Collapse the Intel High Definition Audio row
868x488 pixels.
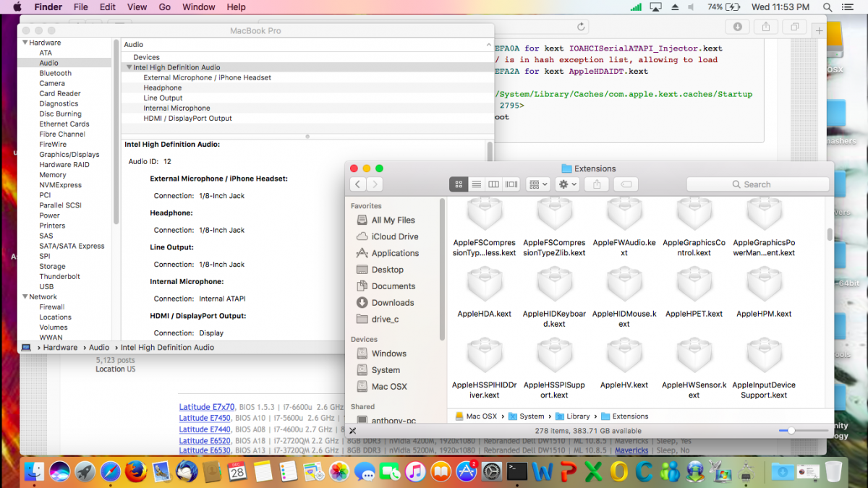pyautogui.click(x=129, y=67)
